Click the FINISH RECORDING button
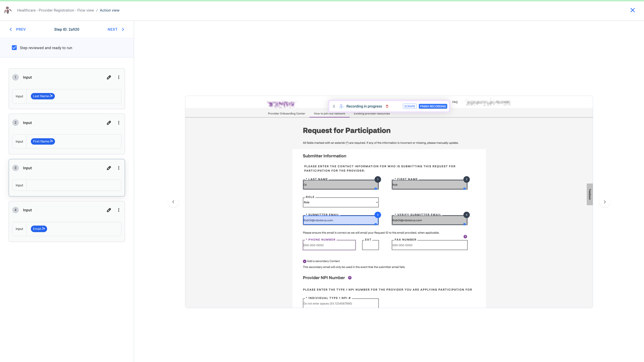The height and width of the screenshot is (362, 644). (x=433, y=106)
